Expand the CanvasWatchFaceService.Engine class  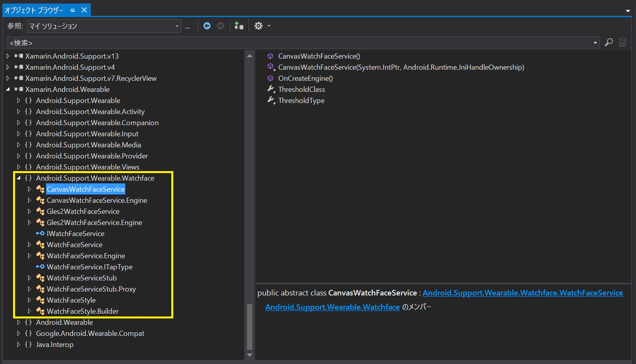pos(29,200)
